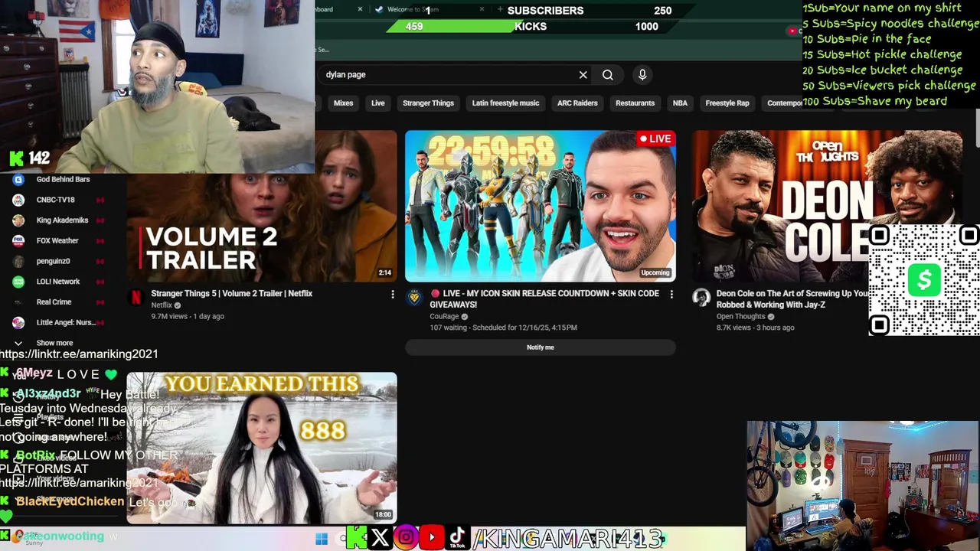
Task: Click live indicator next to penguinz0
Action: point(100,261)
